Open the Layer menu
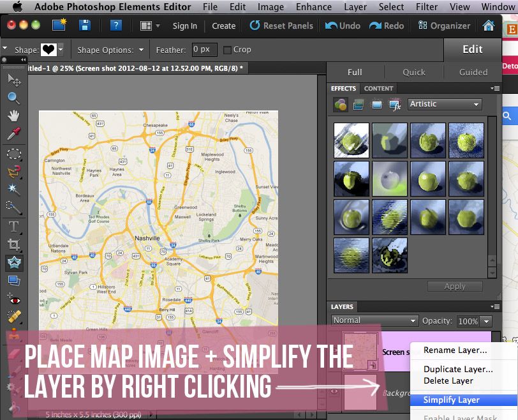The height and width of the screenshot is (420, 518). point(355,6)
